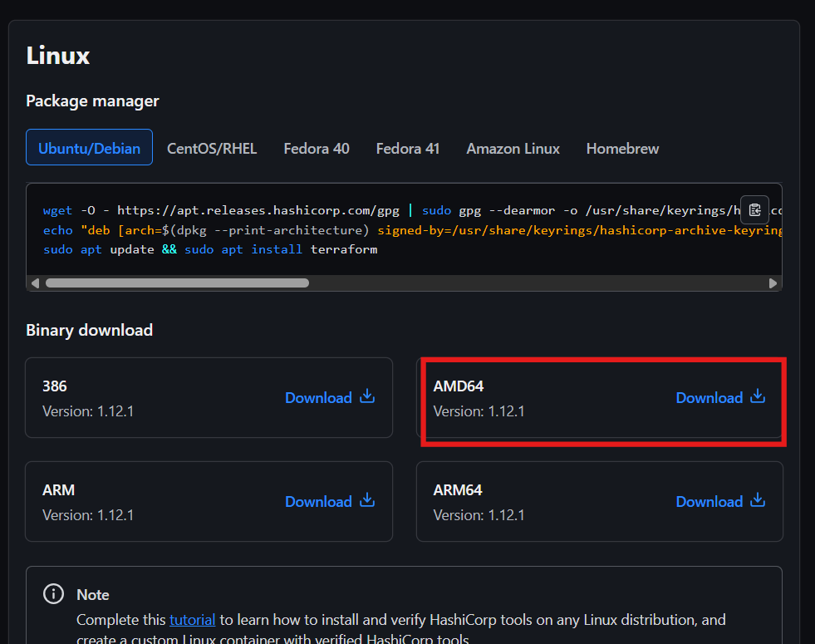Download the ARM64 binary
Screen dimensions: 815x644
click(x=720, y=502)
